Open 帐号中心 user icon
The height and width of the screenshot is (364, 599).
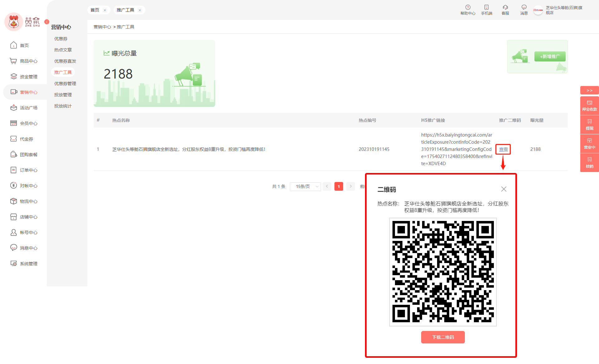click(13, 232)
